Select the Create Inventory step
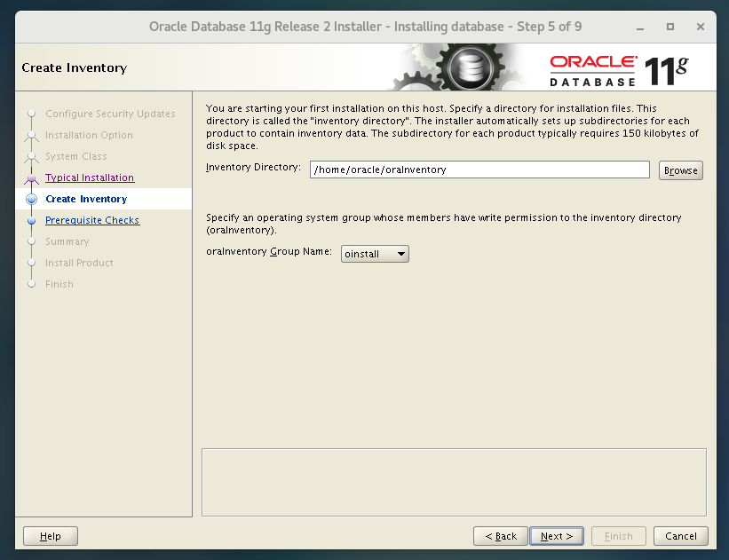The width and height of the screenshot is (729, 560). [86, 199]
